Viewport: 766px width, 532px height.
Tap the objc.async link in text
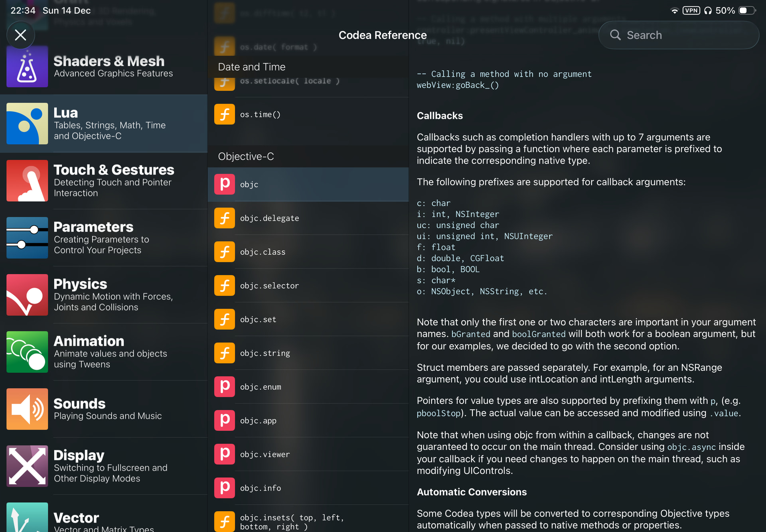pos(691,447)
